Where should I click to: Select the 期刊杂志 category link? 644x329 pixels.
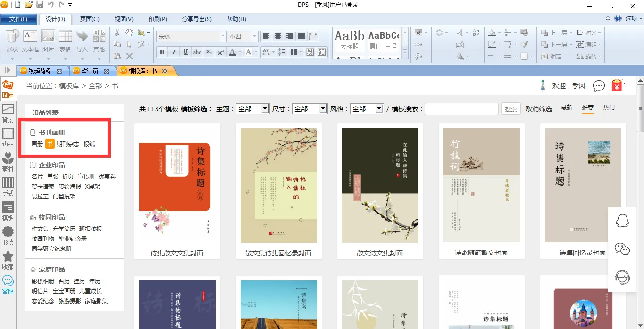(x=68, y=144)
